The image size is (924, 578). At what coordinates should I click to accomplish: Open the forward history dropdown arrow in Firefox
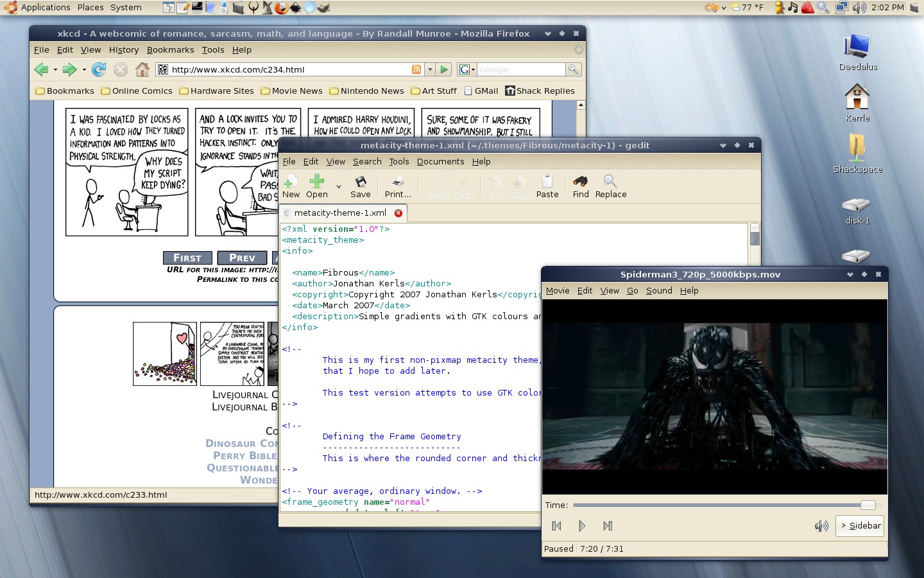(x=84, y=69)
